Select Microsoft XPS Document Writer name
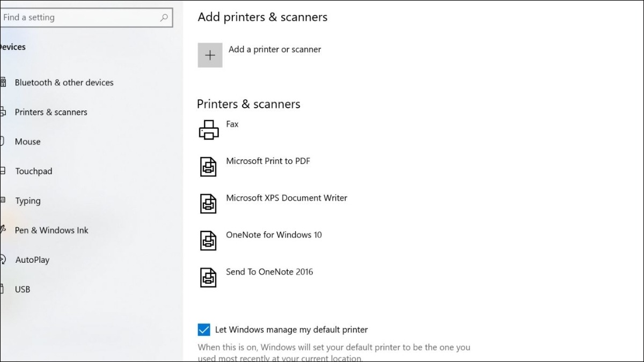644x362 pixels. 287,198
